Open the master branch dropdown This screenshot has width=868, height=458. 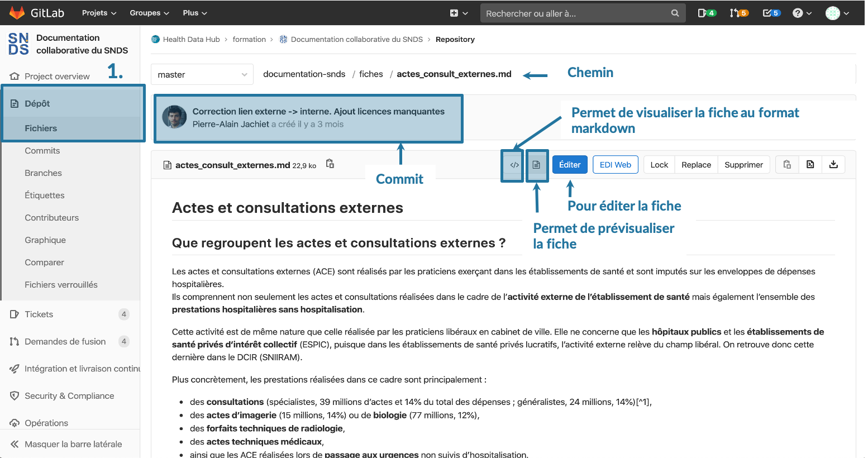click(202, 74)
